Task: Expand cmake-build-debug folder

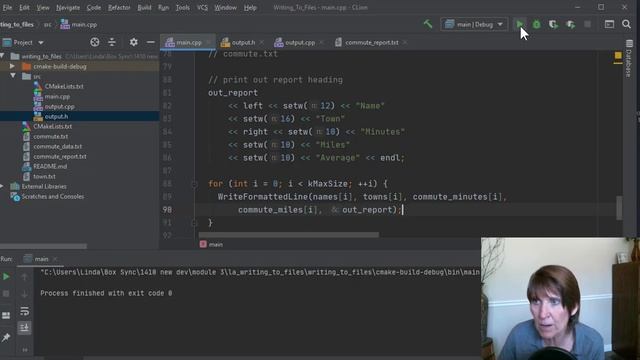Action: tap(12, 66)
